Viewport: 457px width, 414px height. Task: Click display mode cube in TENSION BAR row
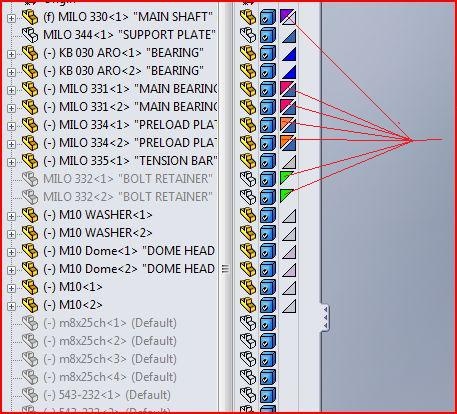pyautogui.click(x=268, y=161)
